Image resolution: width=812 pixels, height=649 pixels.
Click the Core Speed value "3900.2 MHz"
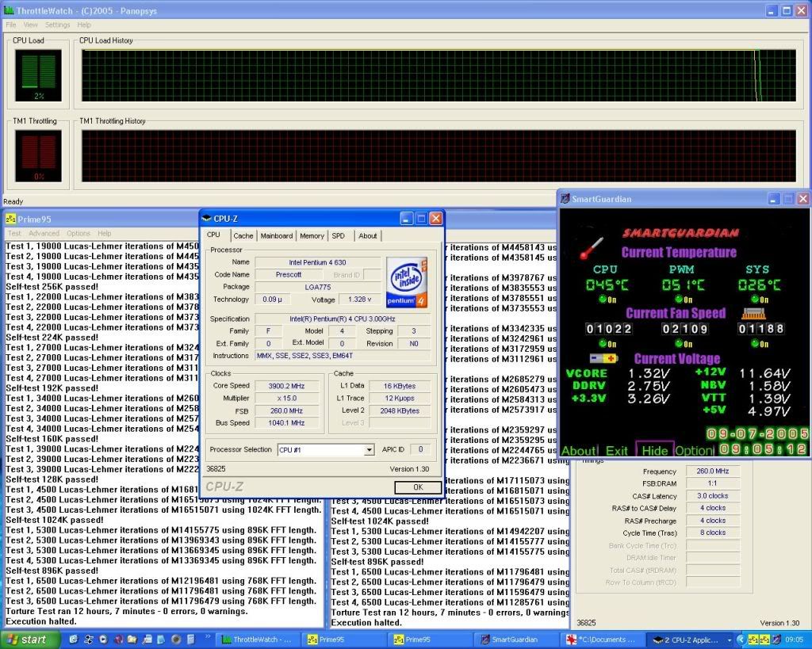(286, 386)
